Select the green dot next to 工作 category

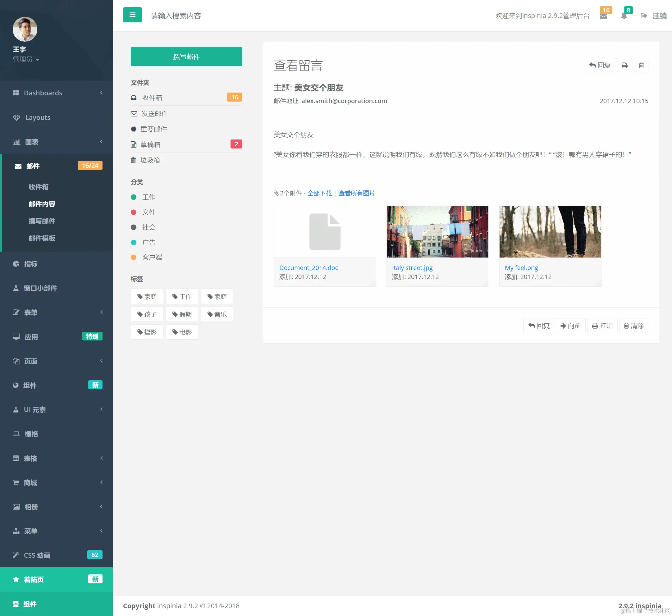(x=134, y=197)
